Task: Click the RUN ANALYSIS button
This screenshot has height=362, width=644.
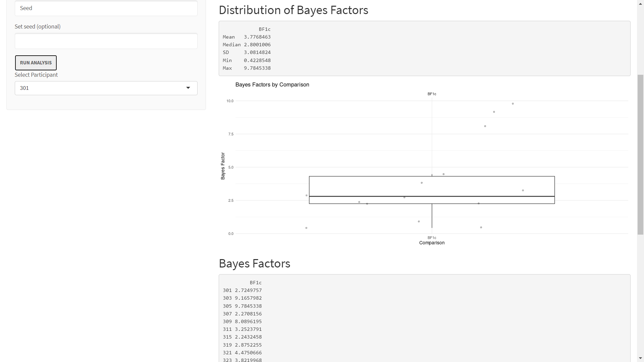Action: click(36, 63)
